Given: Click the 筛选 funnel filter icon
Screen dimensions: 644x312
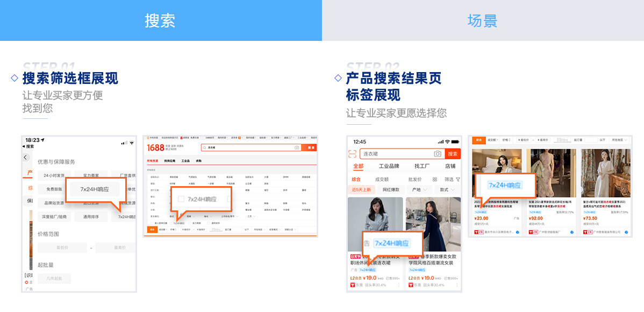Looking at the screenshot, I should (x=457, y=179).
